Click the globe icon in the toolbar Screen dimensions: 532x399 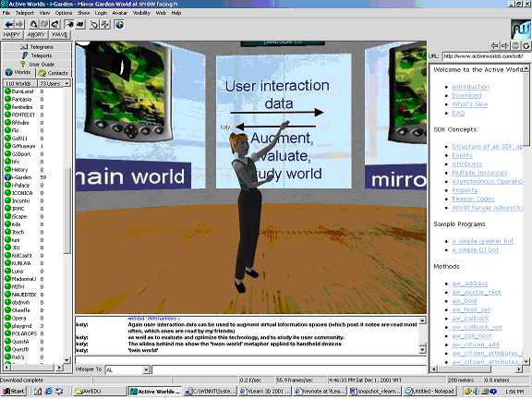click(x=119, y=24)
